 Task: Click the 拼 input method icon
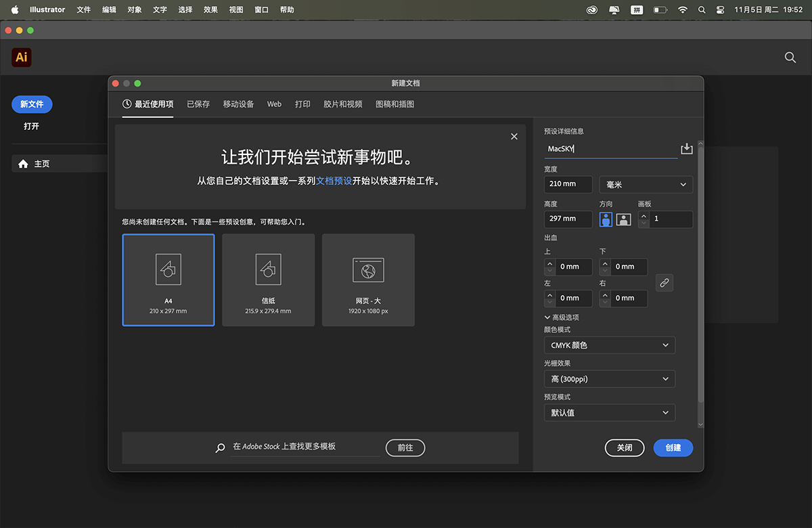click(x=637, y=9)
